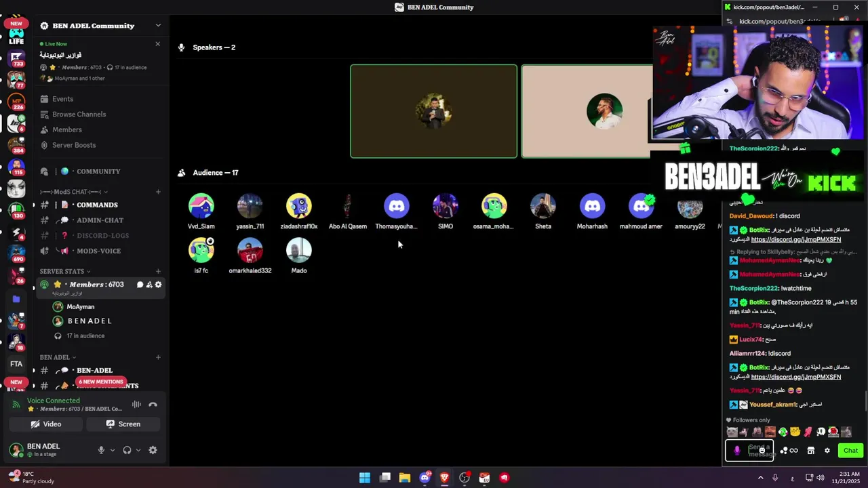This screenshot has height=488, width=868.
Task: Open microphone input options dropdown
Action: pos(113,450)
